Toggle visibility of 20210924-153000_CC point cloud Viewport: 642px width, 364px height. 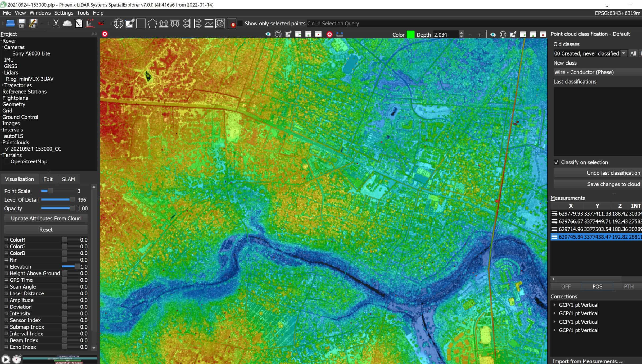click(x=7, y=149)
